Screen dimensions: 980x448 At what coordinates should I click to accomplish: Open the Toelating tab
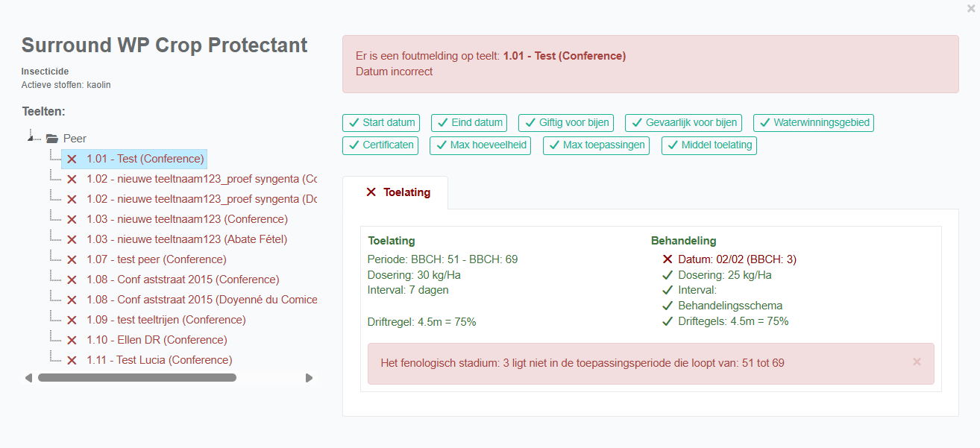[395, 192]
